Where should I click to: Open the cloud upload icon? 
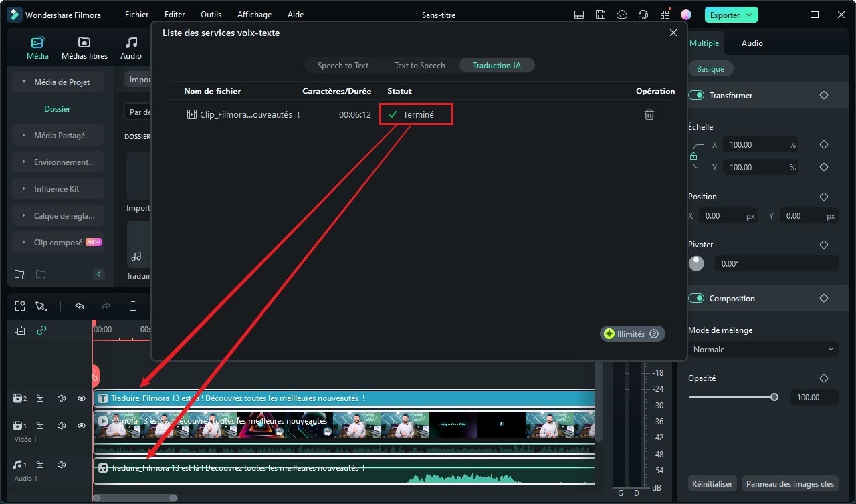(622, 15)
